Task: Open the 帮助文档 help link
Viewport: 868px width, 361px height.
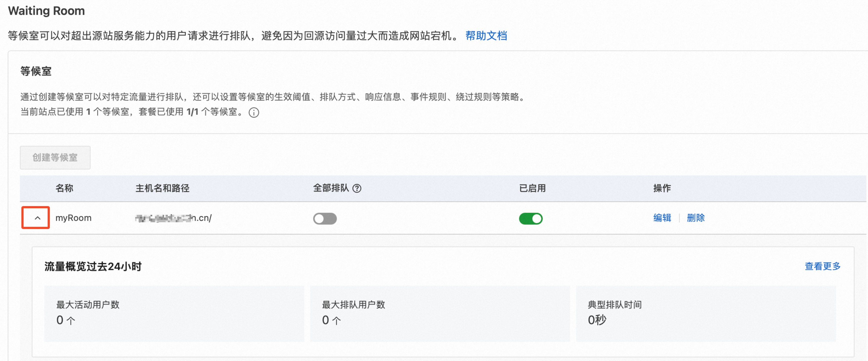Action: click(x=486, y=36)
